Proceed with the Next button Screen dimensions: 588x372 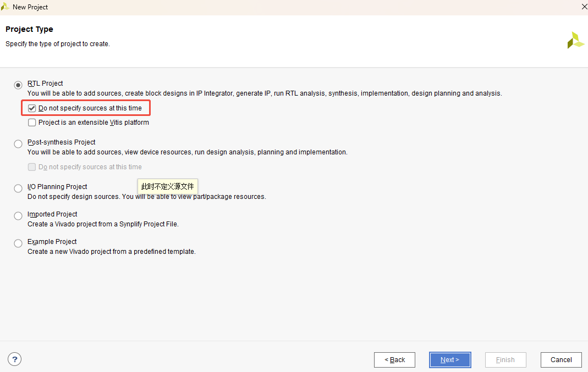[450, 360]
